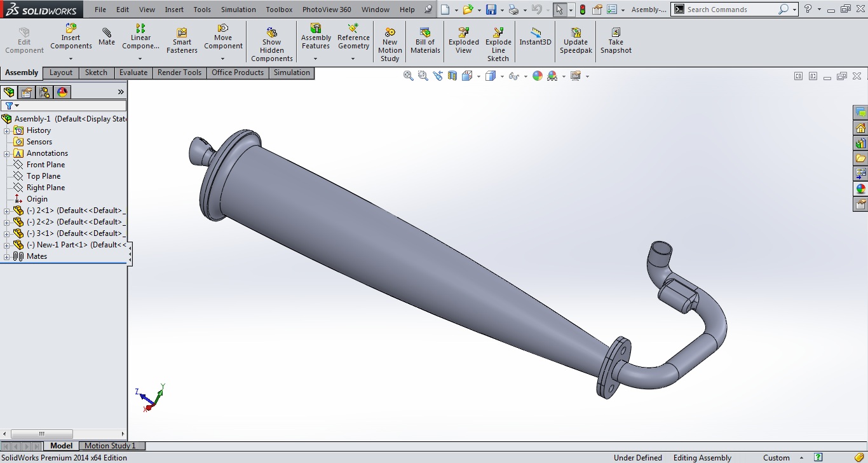The image size is (868, 463).
Task: Click the Open folder icon
Action: (468, 10)
